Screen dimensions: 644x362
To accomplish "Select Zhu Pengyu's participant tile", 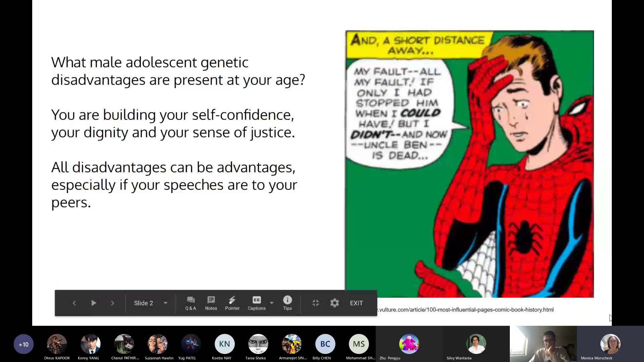I will click(409, 344).
